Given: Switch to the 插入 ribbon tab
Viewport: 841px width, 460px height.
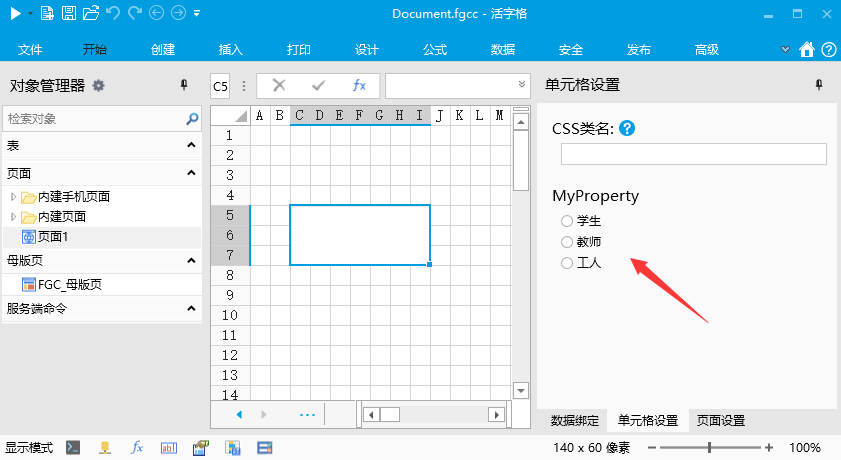Looking at the screenshot, I should tap(231, 49).
